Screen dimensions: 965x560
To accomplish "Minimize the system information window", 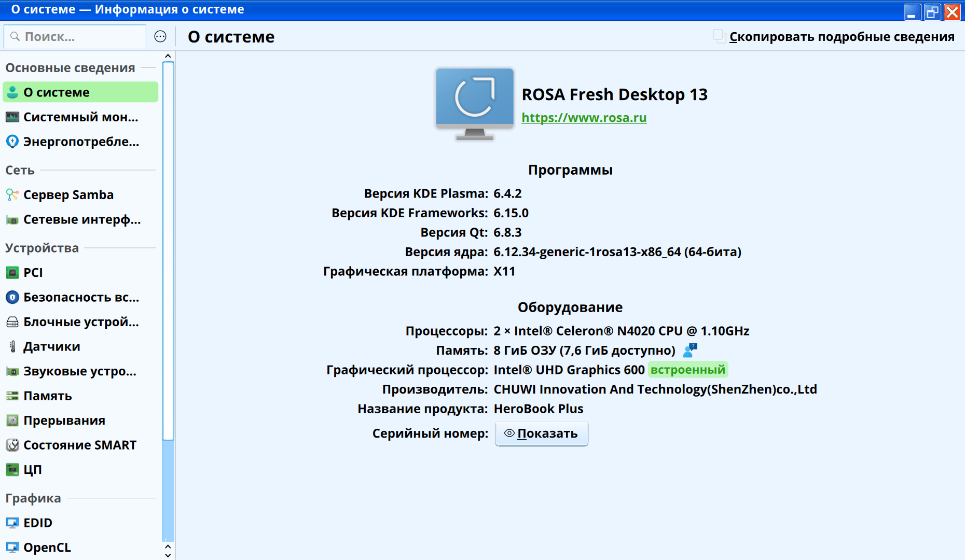I will click(x=912, y=11).
